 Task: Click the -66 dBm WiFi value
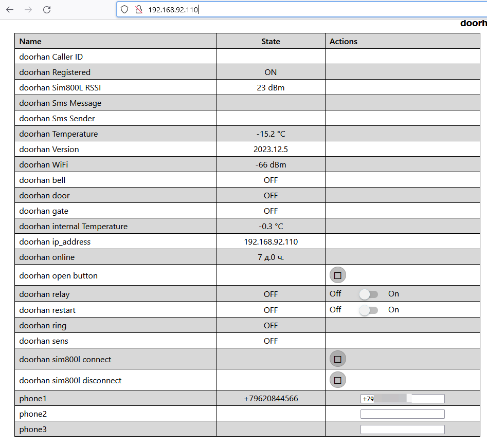pyautogui.click(x=270, y=165)
